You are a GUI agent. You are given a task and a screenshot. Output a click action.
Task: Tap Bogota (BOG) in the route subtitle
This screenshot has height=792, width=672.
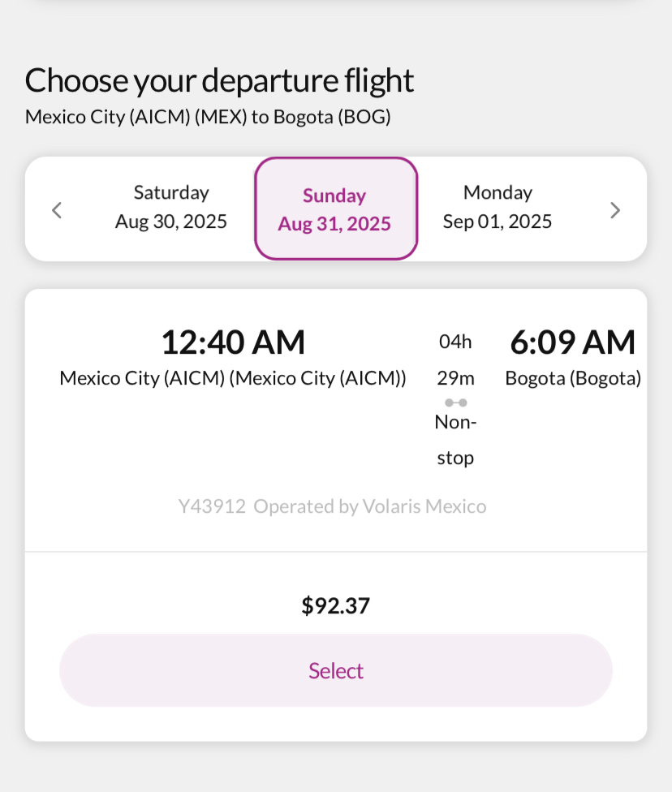click(332, 117)
